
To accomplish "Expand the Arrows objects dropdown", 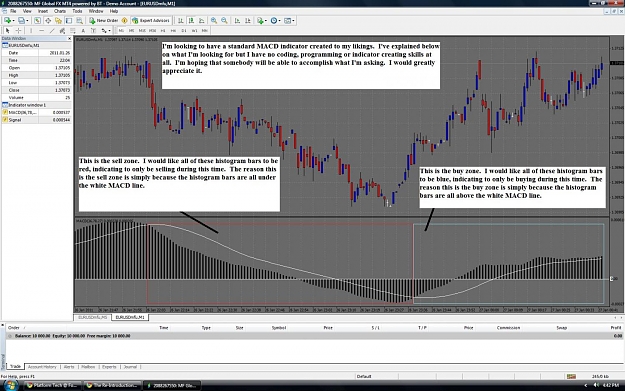I will (109, 30).
